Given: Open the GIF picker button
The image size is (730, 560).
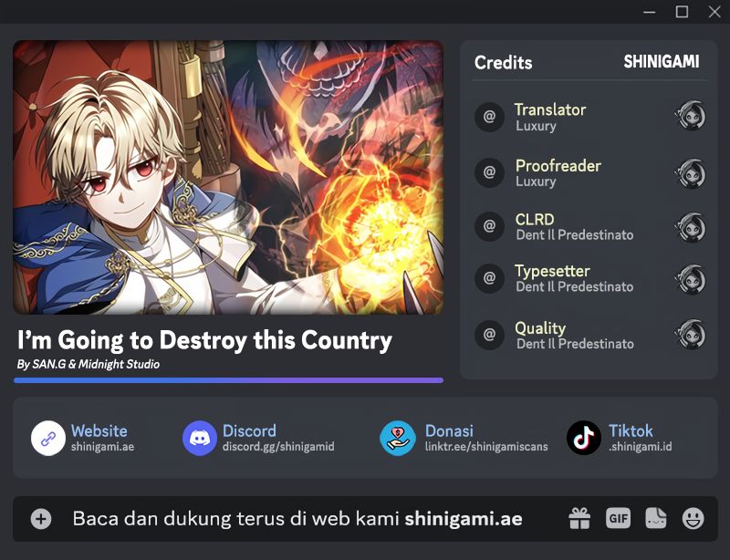Looking at the screenshot, I should tap(619, 518).
